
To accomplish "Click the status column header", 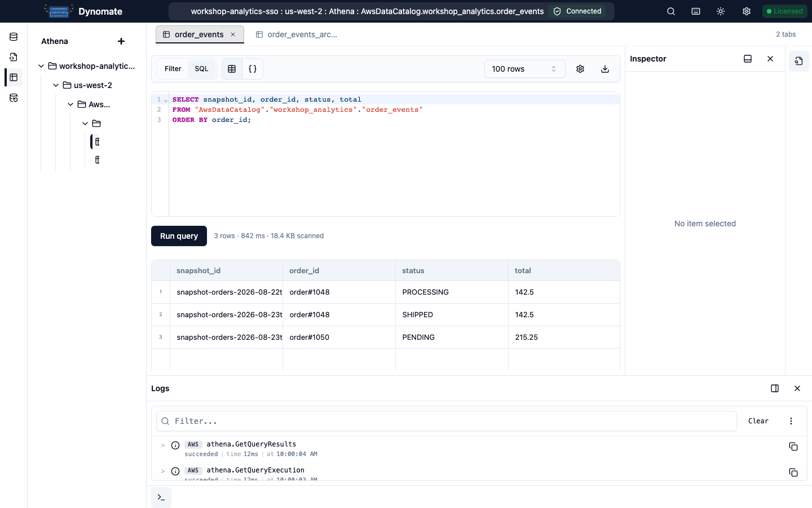I will (x=452, y=270).
